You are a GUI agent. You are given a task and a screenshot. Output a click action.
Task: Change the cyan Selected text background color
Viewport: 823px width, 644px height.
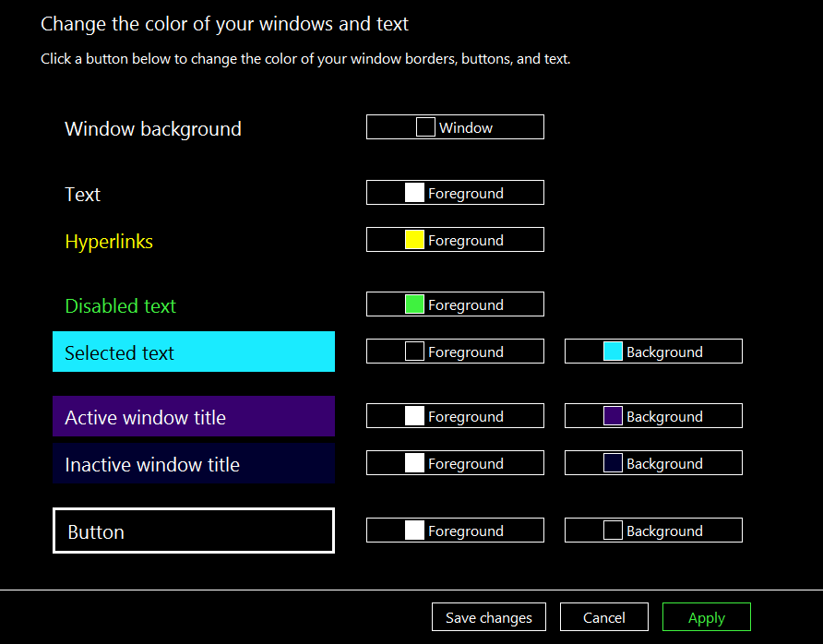tap(653, 352)
